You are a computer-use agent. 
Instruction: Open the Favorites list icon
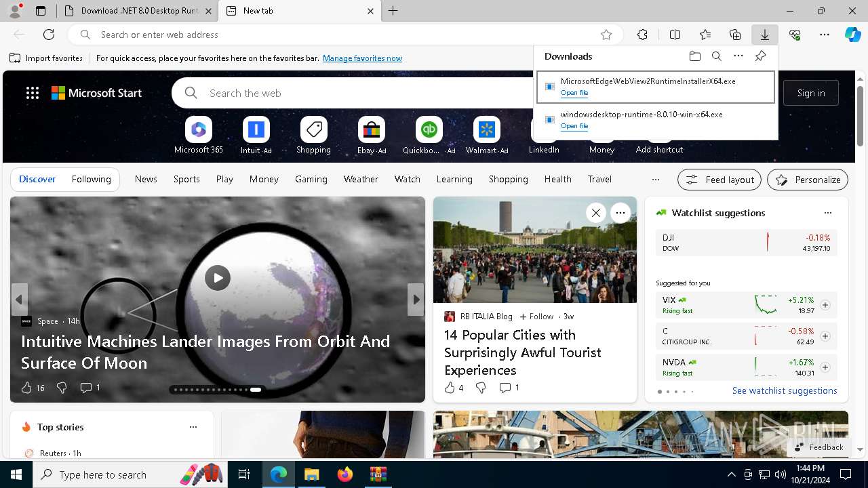pyautogui.click(x=705, y=35)
